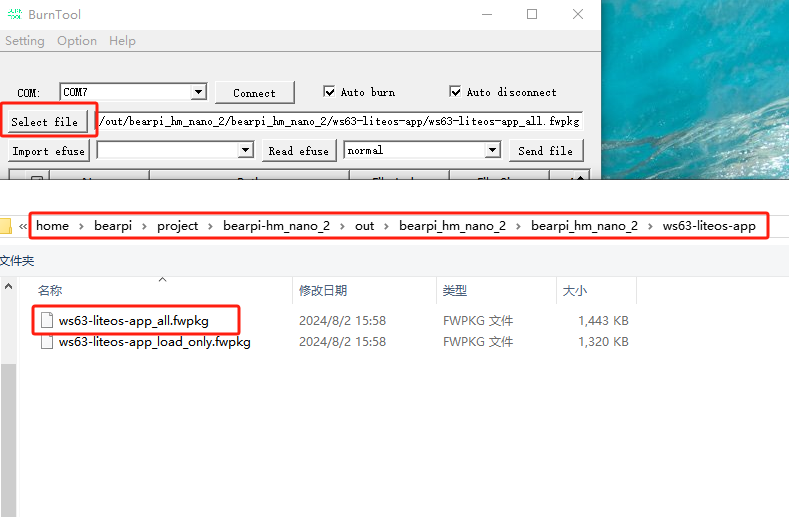This screenshot has height=517, width=789.
Task: Sort files by the 修改日期 column header
Action: click(323, 290)
